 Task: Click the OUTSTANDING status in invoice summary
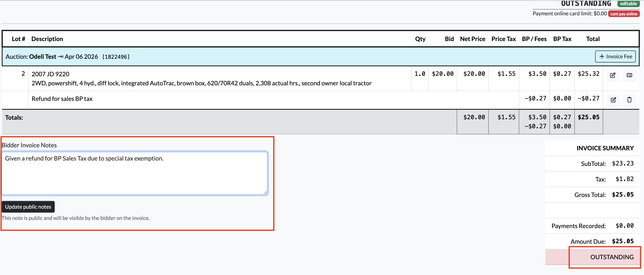pos(612,257)
